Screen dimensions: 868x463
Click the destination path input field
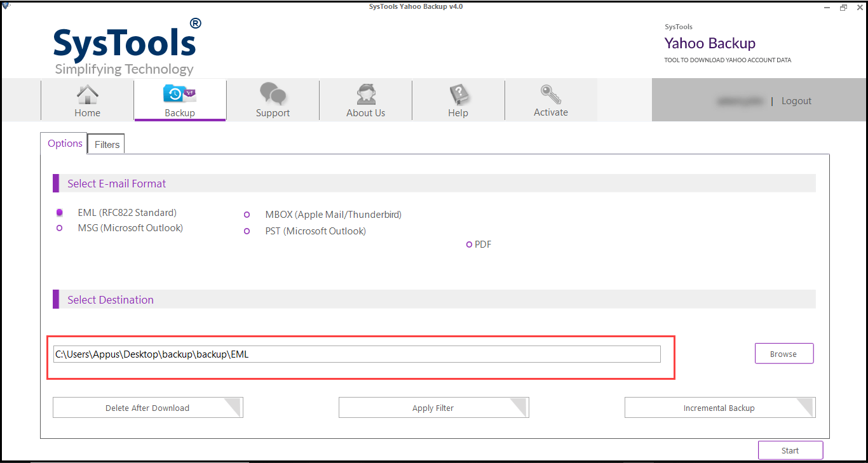pyautogui.click(x=357, y=354)
